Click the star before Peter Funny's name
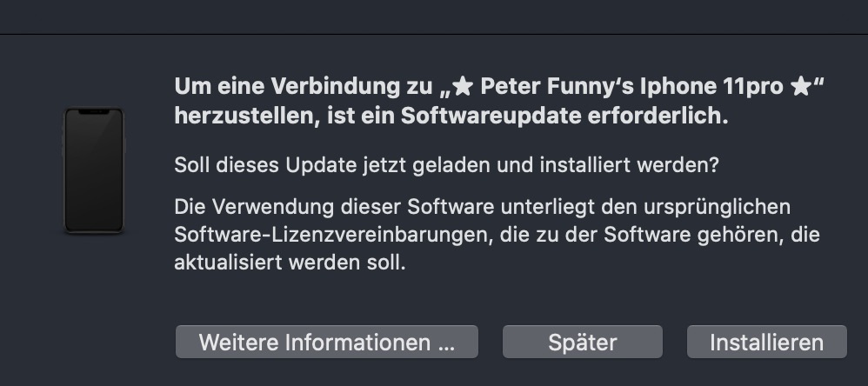 (x=464, y=88)
